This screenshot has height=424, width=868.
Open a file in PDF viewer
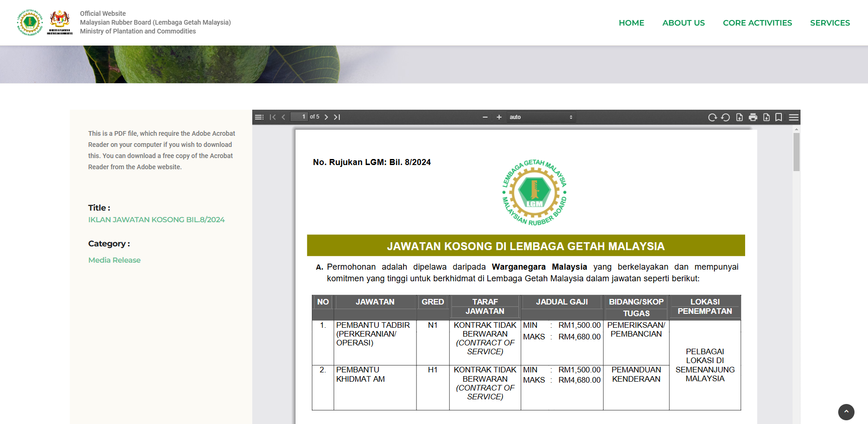[740, 117]
